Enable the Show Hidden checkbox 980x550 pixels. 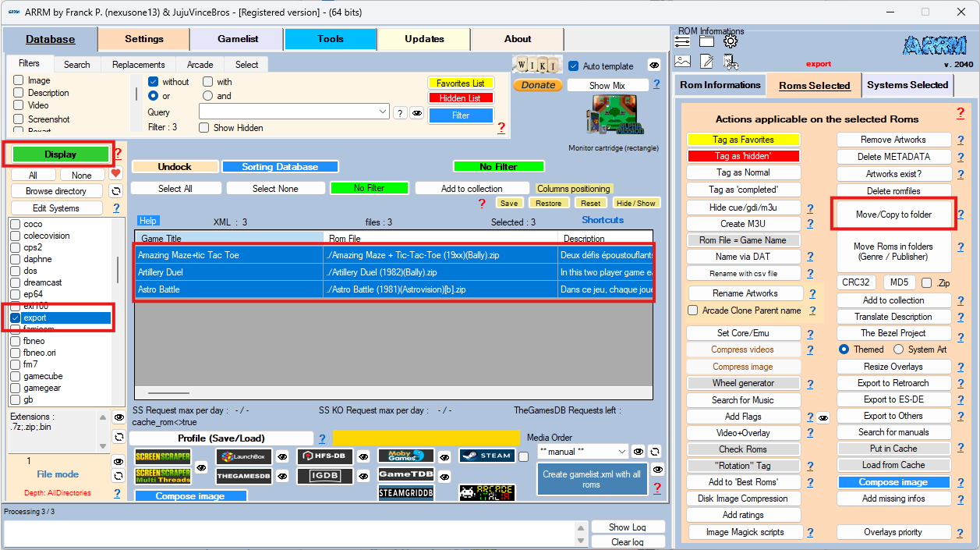(x=207, y=128)
